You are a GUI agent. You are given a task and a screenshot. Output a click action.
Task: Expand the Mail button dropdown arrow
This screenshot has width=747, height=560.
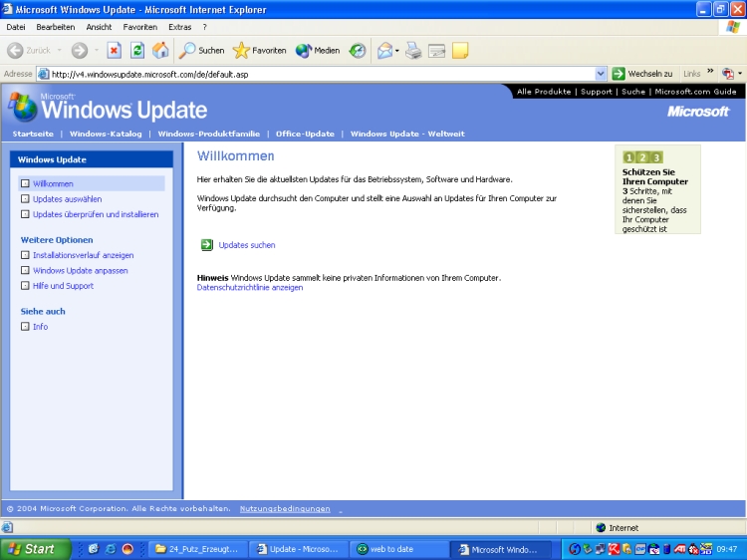tap(396, 51)
